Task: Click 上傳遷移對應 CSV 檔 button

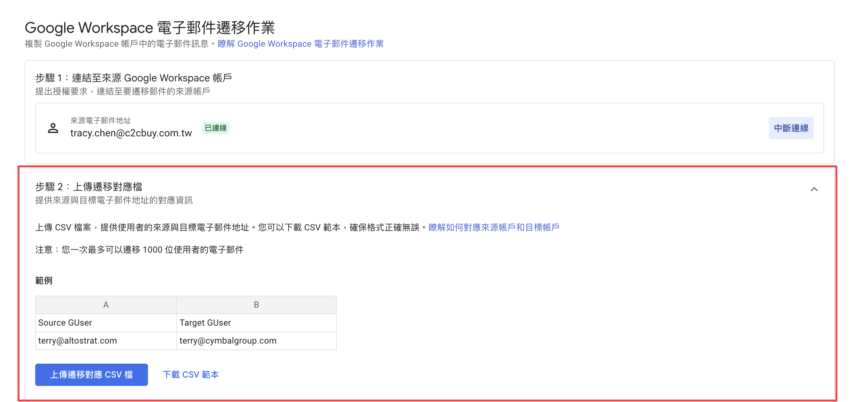Action: [91, 374]
